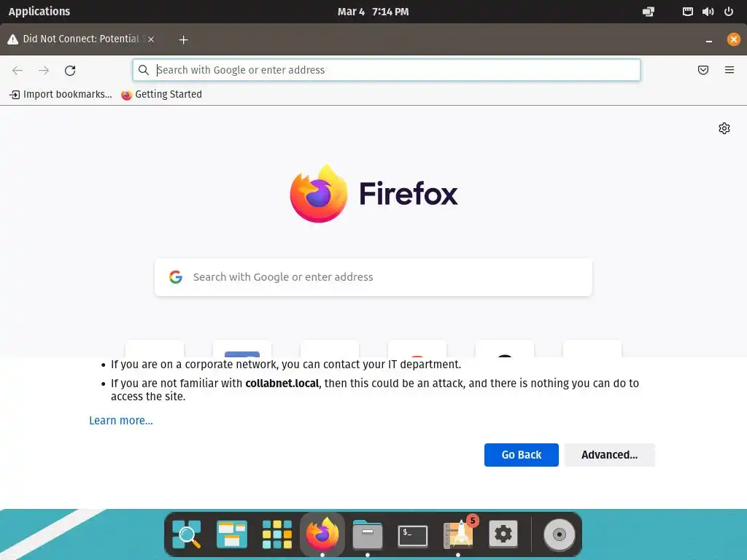Click Import bookmarks in bookmarks toolbar
747x560 pixels.
point(61,94)
